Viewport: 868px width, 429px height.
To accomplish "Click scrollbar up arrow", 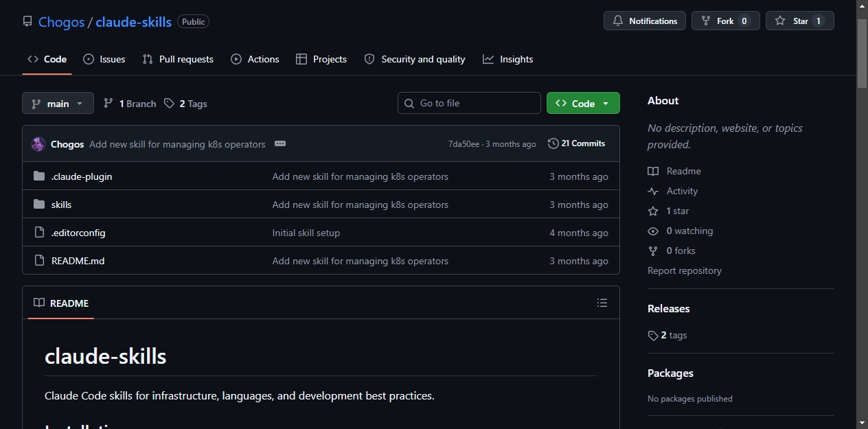I will (862, 5).
